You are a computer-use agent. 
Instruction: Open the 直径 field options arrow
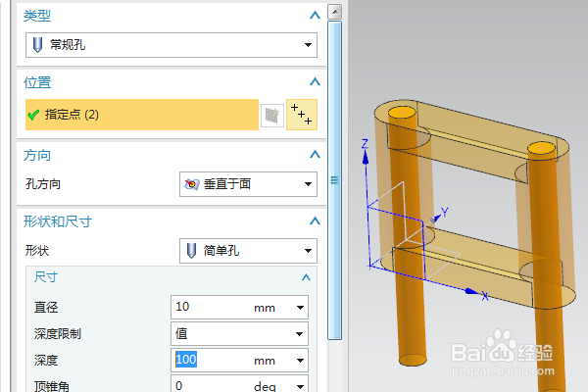tap(300, 308)
